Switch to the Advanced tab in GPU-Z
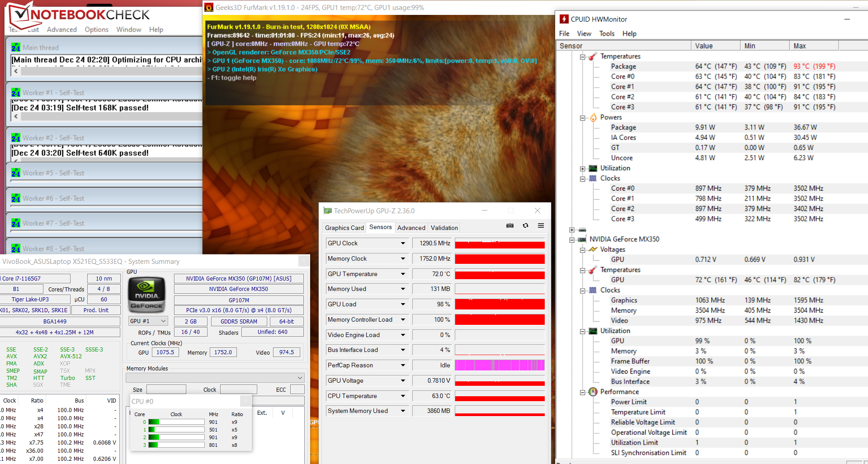The height and width of the screenshot is (464, 868). coord(411,228)
